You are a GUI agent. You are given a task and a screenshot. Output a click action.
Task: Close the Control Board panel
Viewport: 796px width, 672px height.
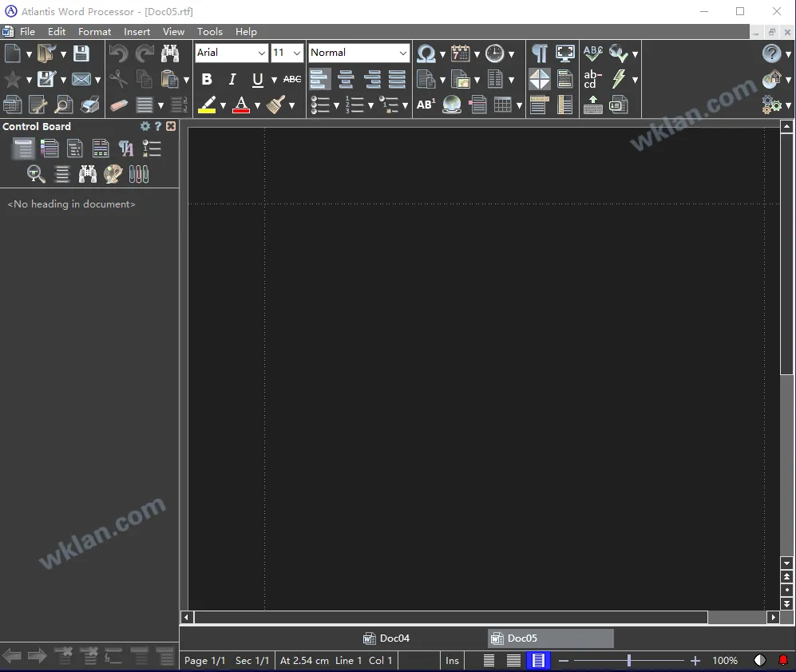click(171, 126)
